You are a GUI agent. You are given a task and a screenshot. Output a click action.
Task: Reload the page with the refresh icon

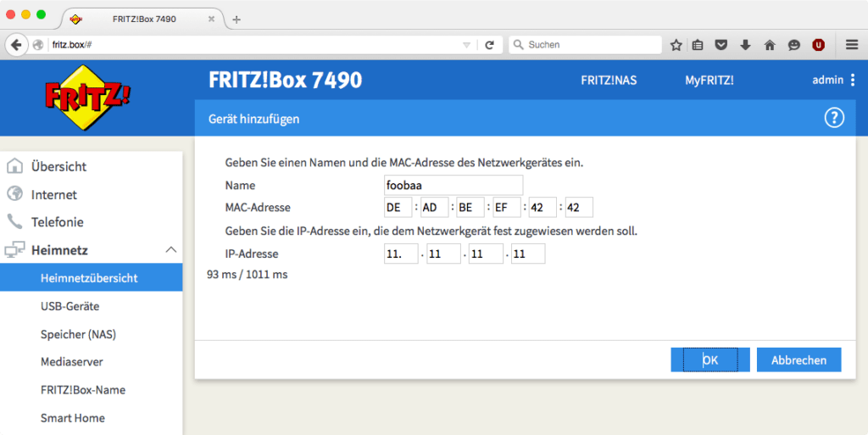tap(489, 45)
